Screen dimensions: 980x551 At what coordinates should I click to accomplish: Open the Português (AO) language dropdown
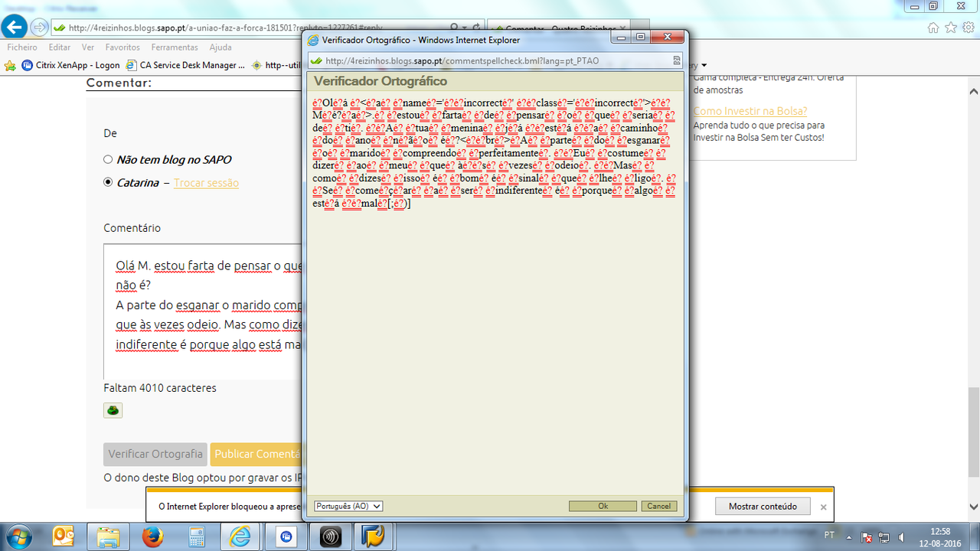[x=348, y=506]
